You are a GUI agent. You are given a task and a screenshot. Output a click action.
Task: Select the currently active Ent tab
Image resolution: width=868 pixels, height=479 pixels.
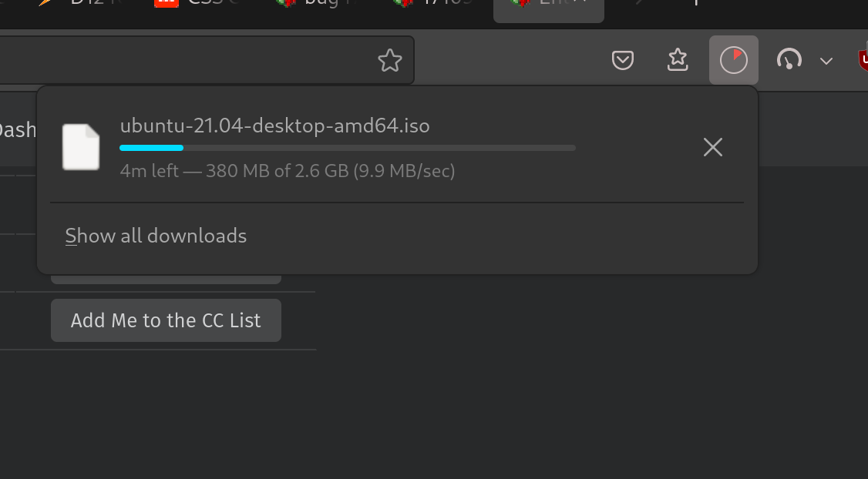click(x=548, y=5)
